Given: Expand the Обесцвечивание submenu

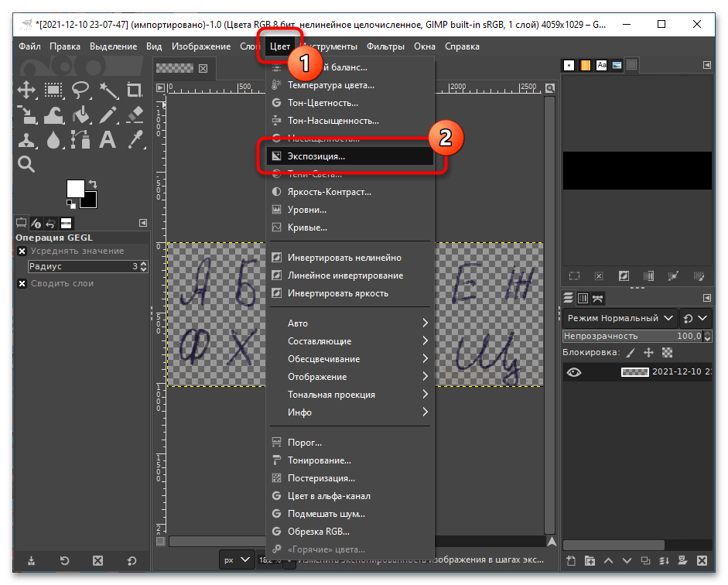Looking at the screenshot, I should coord(350,359).
